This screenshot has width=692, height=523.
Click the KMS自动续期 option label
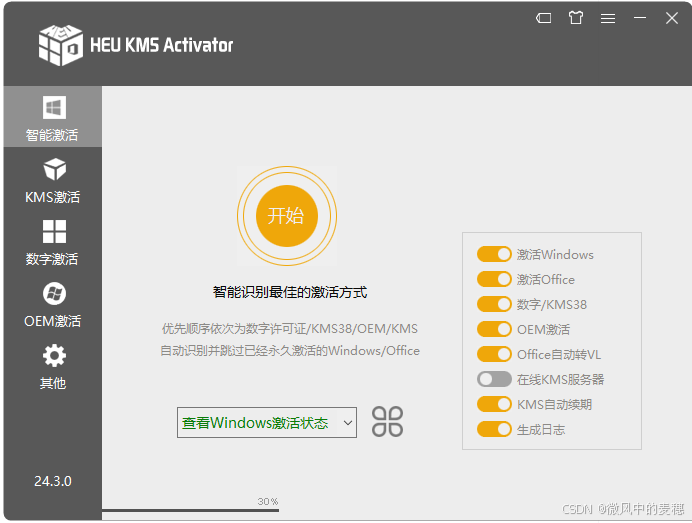(x=554, y=405)
